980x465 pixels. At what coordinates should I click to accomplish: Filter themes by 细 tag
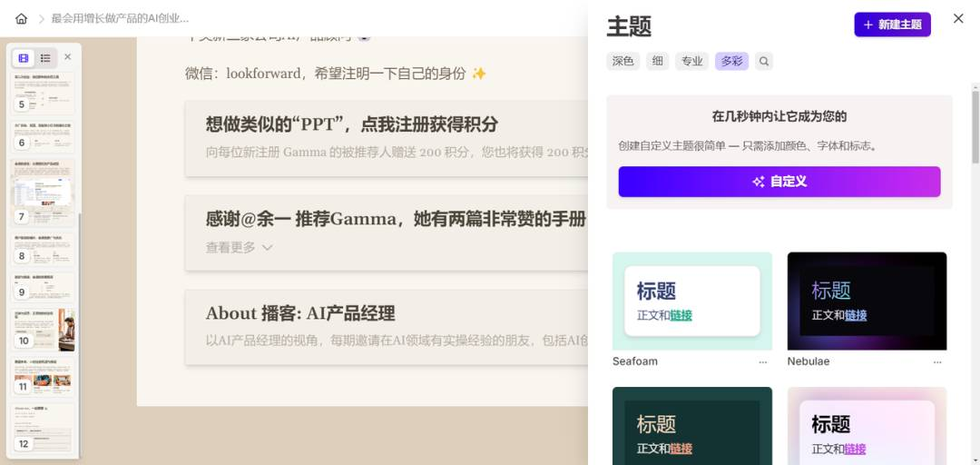658,62
